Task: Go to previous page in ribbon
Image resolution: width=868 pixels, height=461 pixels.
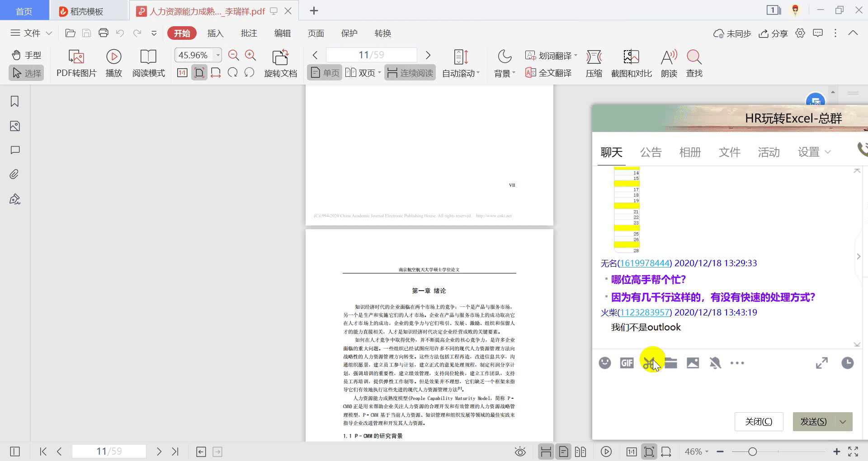Action: coord(315,55)
